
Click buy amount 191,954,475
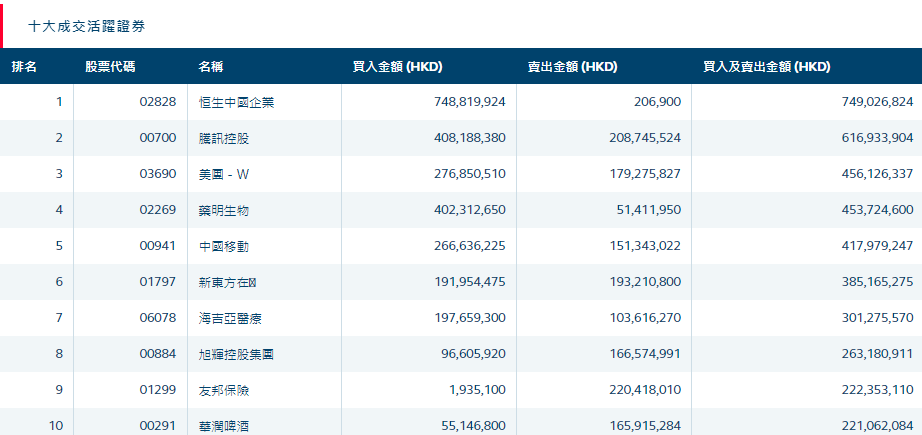470,282
